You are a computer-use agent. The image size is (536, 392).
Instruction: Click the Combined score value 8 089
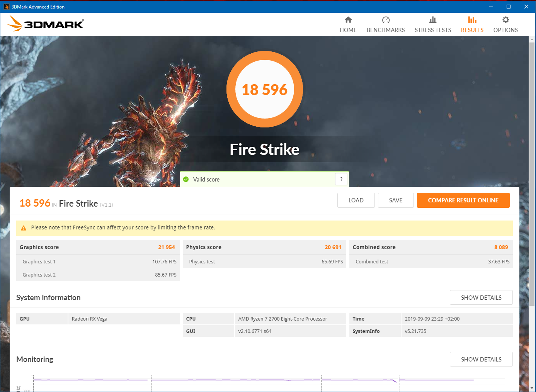pos(501,247)
